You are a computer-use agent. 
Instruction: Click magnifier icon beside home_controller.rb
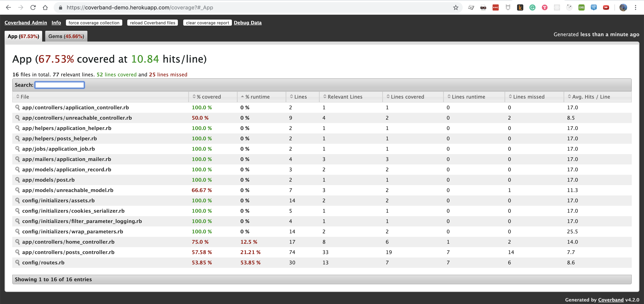click(17, 242)
